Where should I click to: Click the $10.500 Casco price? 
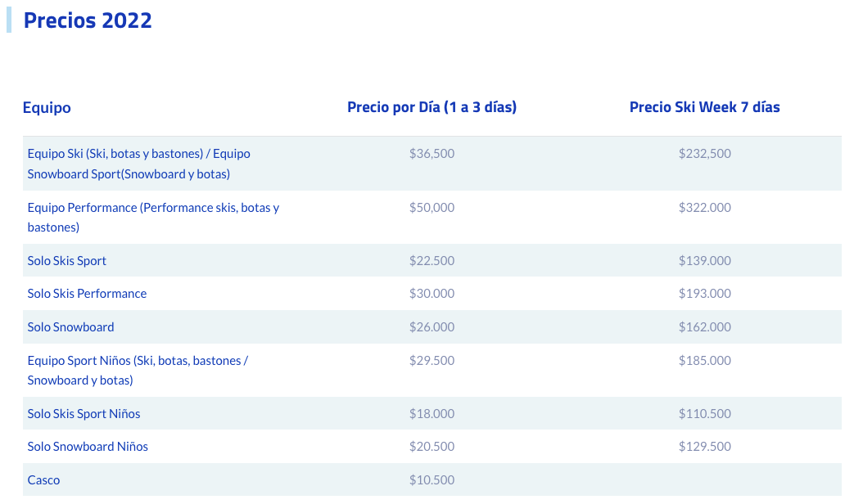click(x=432, y=479)
